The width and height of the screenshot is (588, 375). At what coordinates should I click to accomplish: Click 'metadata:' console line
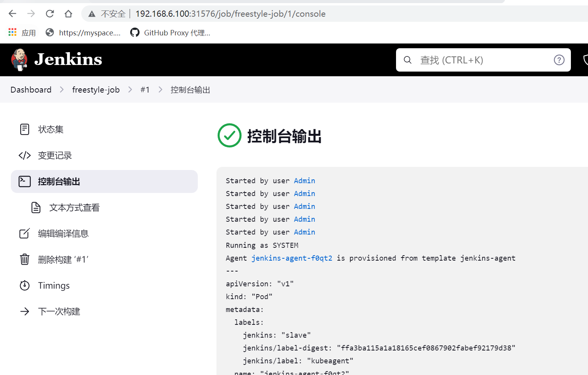(244, 309)
